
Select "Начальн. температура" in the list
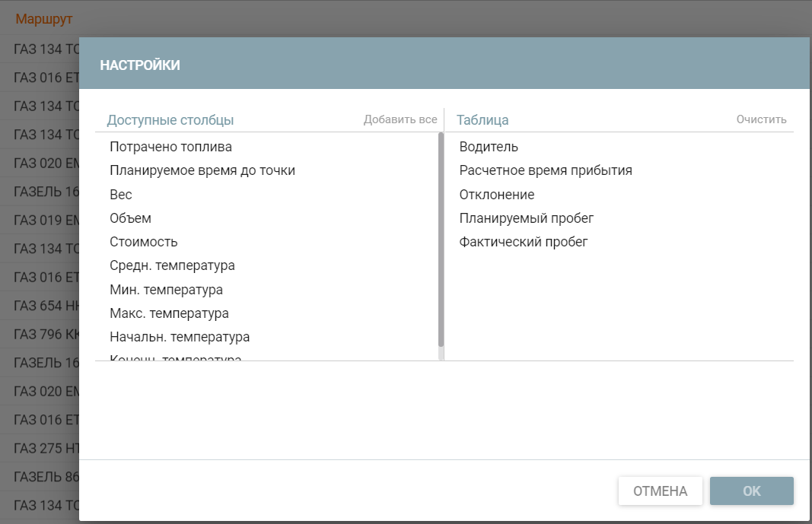click(180, 337)
